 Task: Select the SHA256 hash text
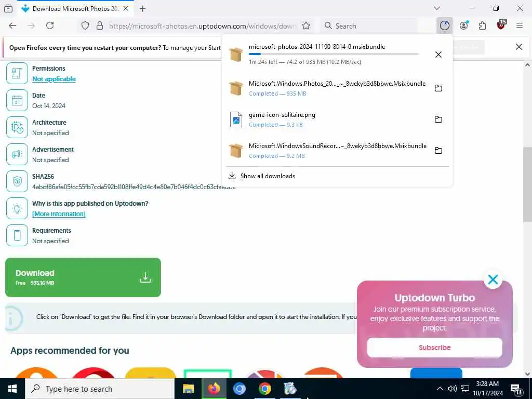click(x=134, y=187)
